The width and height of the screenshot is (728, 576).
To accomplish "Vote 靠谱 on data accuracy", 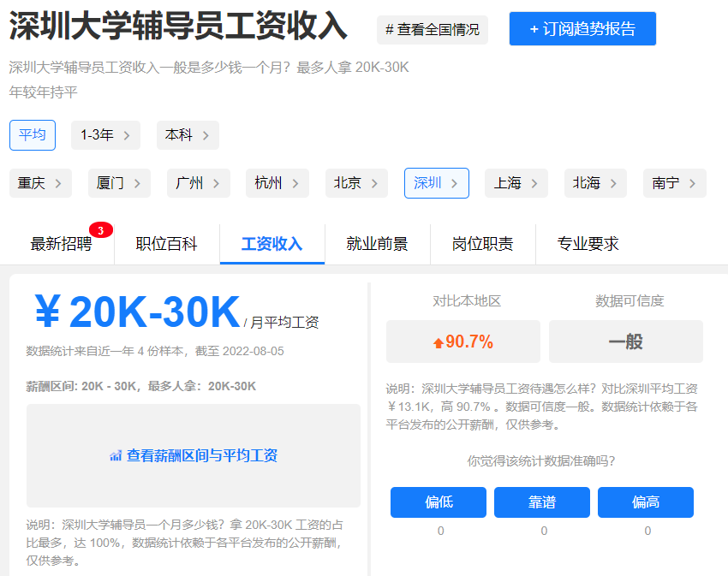I will [542, 502].
